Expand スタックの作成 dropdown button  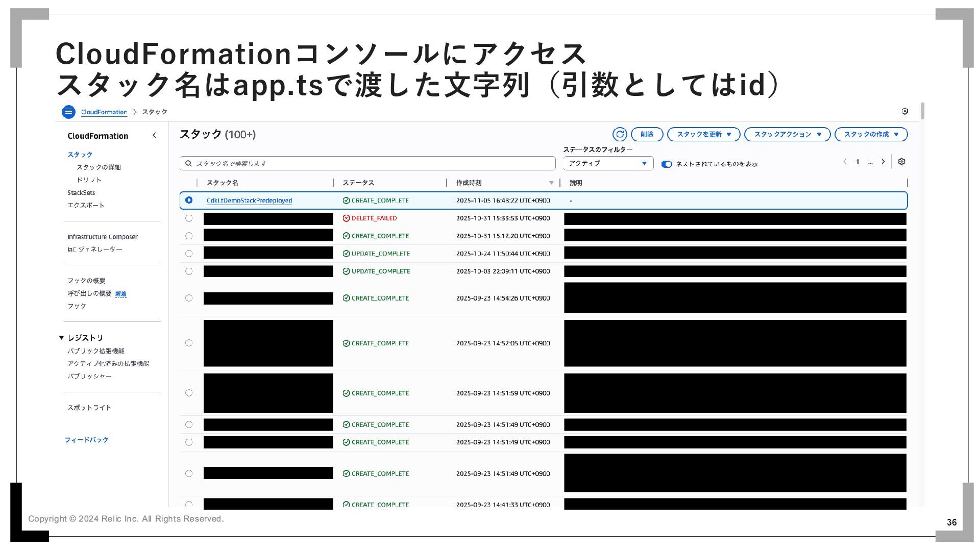coord(871,134)
